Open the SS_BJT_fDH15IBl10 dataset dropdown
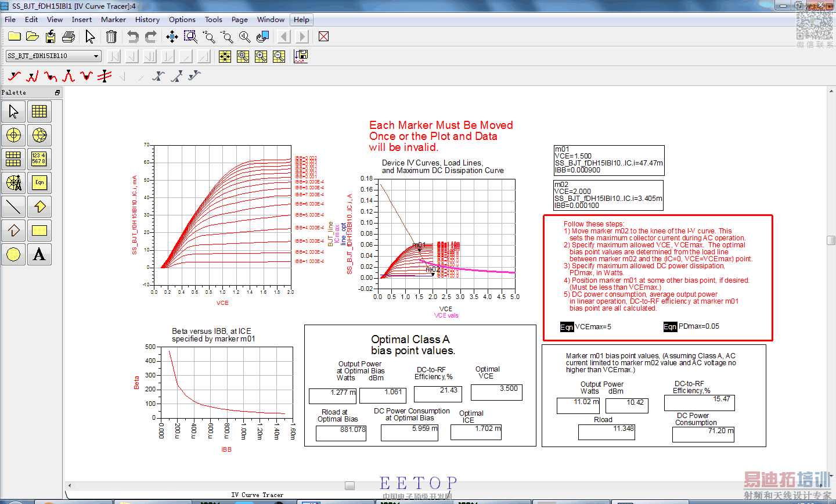Screen dimensions: 836x504 [96, 56]
